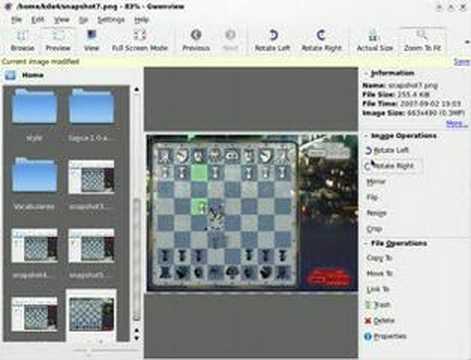This screenshot has height=360, width=471.
Task: Choose Copy To under File Operations
Action: (379, 258)
